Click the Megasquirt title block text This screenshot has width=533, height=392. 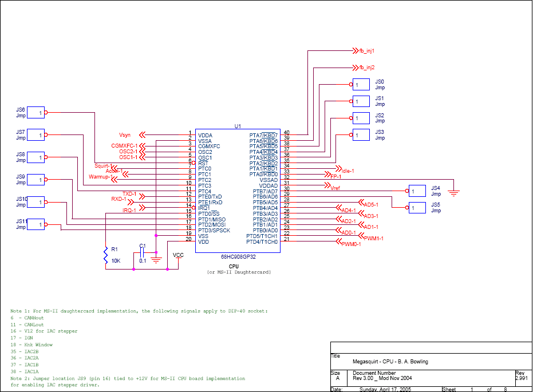(x=390, y=362)
